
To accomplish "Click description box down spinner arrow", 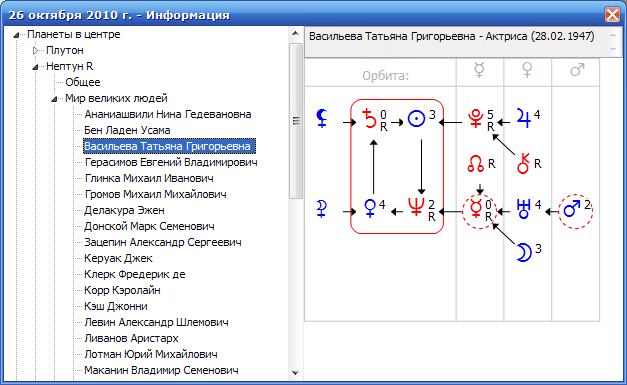I will 613,49.
